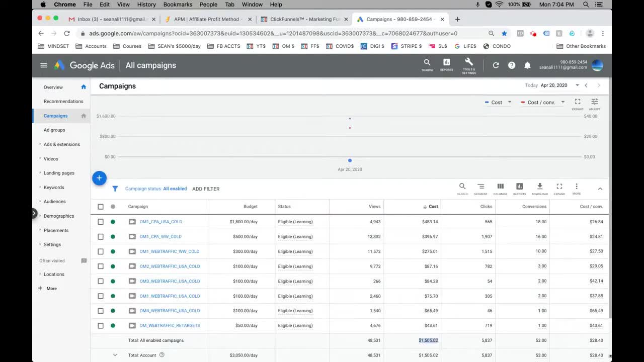
Task: Check the OM1_CPA_WW_COLD row checkbox
Action: (x=101, y=236)
